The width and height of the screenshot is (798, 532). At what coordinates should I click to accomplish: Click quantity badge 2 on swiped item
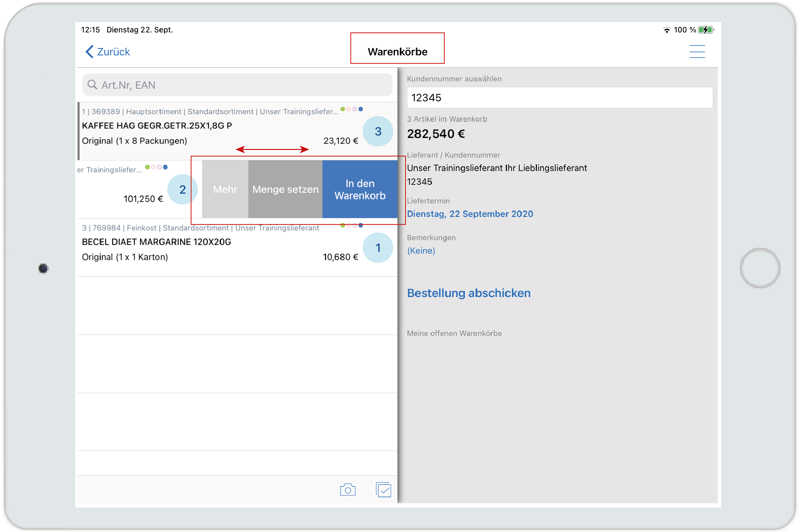click(x=182, y=189)
